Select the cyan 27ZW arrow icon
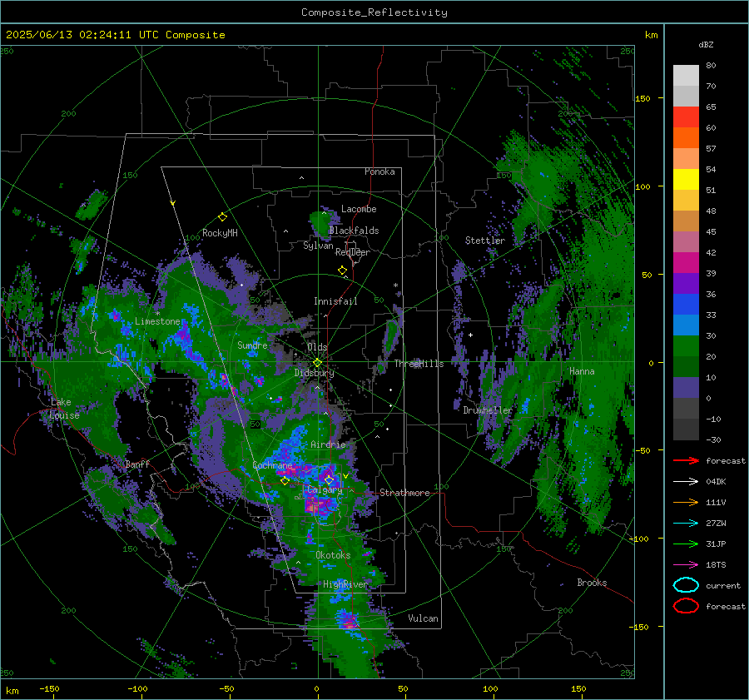This screenshot has width=749, height=700. pos(686,524)
